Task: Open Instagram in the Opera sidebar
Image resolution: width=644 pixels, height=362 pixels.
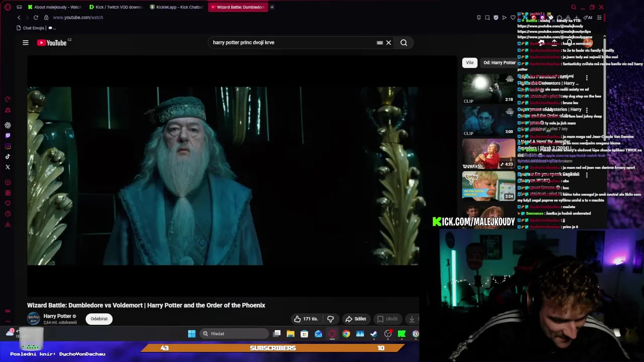Action: pos(8,146)
